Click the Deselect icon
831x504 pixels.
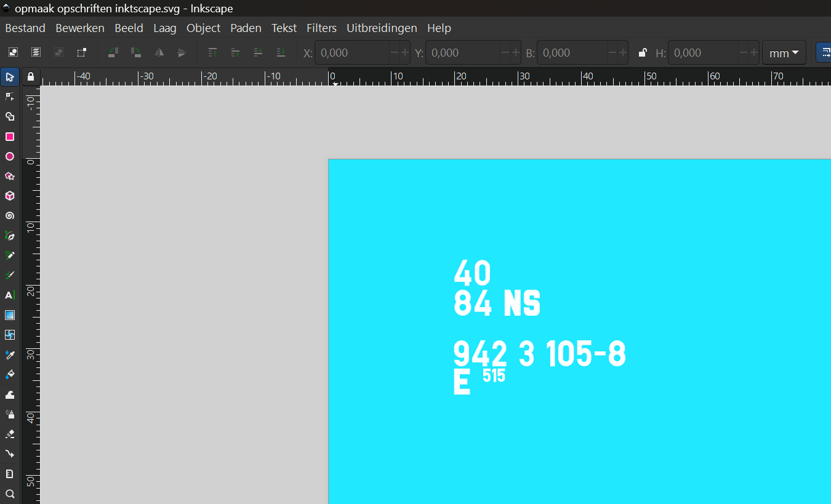pyautogui.click(x=58, y=52)
